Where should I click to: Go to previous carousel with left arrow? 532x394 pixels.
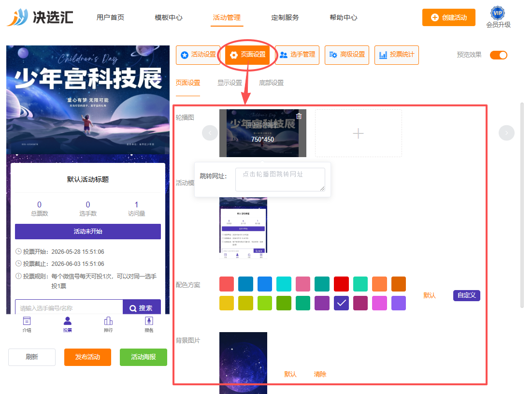coord(210,133)
